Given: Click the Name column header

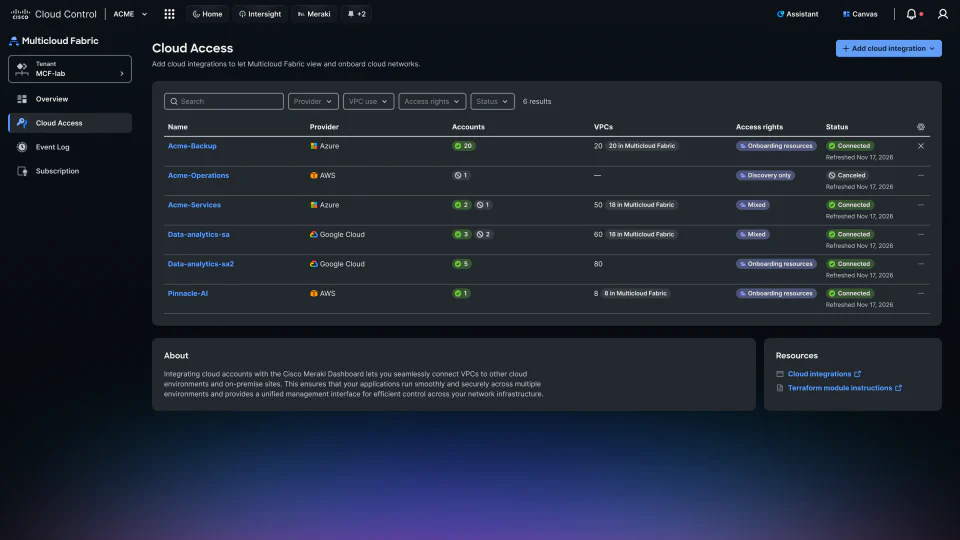Looking at the screenshot, I should pos(178,127).
